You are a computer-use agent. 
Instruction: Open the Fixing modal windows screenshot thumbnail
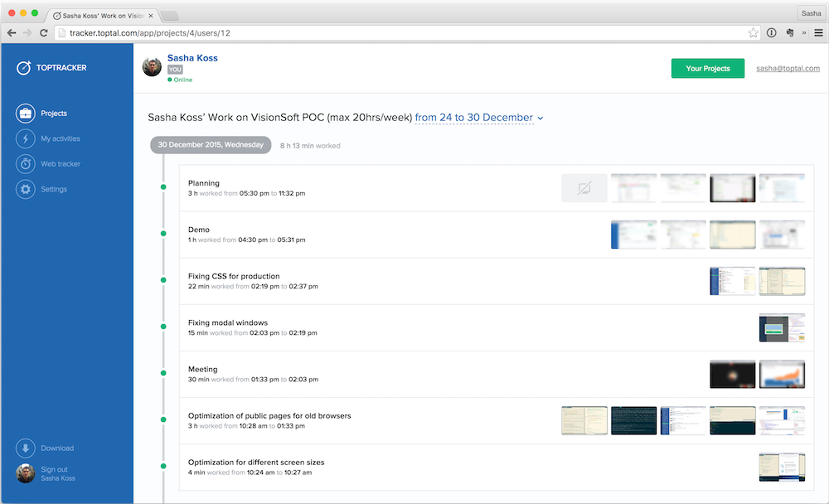click(x=782, y=328)
